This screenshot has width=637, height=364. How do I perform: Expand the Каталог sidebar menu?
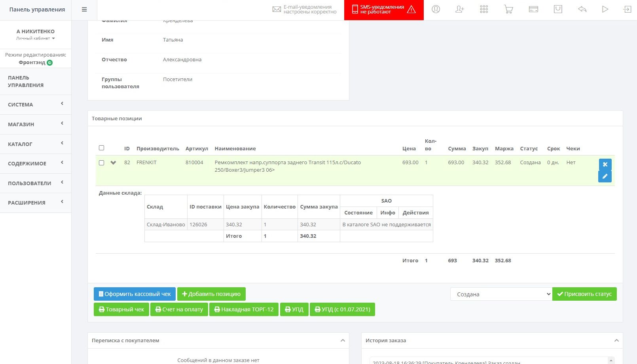[x=35, y=144]
